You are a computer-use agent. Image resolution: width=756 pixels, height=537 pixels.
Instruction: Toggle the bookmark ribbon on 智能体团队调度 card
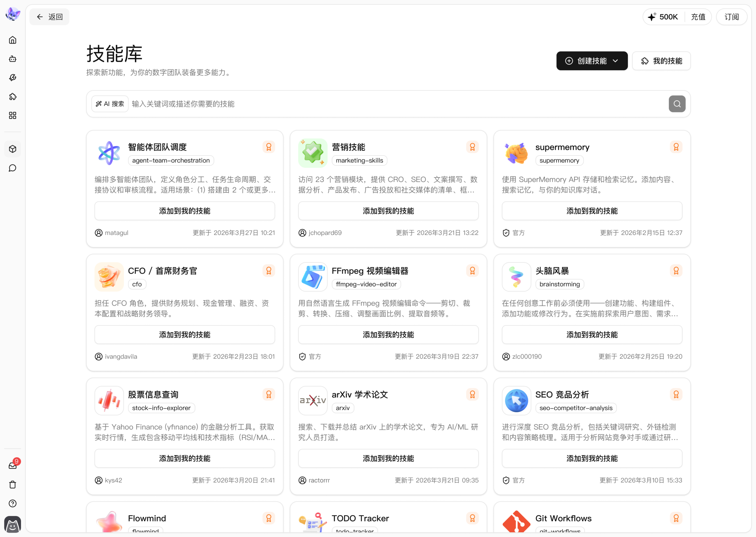point(269,146)
